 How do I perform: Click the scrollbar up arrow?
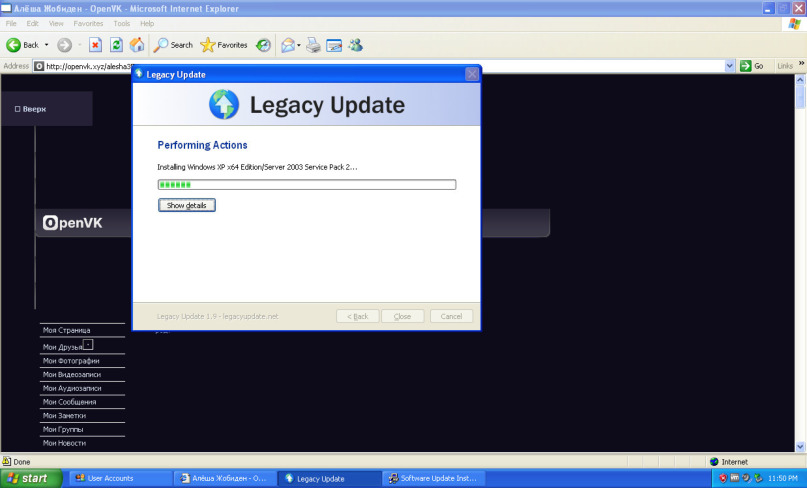tap(800, 80)
